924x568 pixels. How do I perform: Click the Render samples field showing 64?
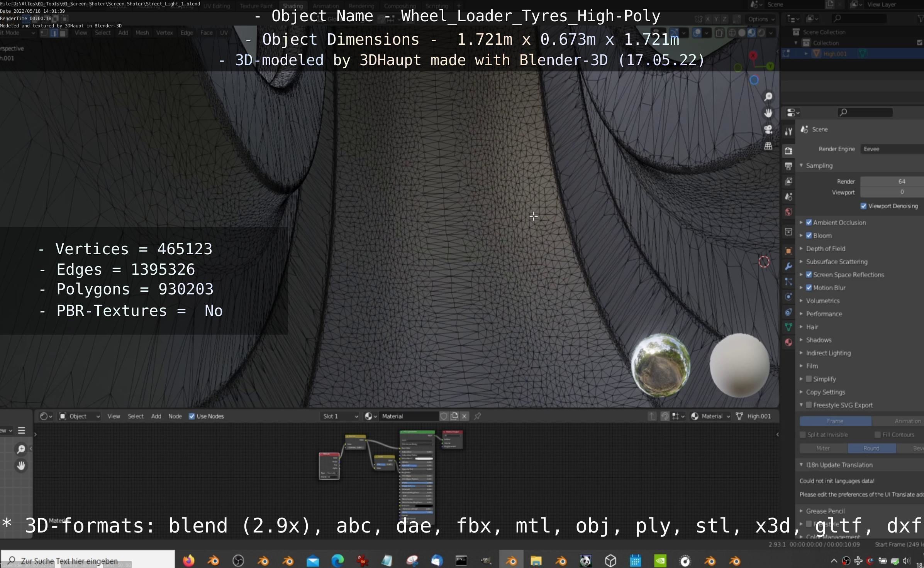point(892,181)
